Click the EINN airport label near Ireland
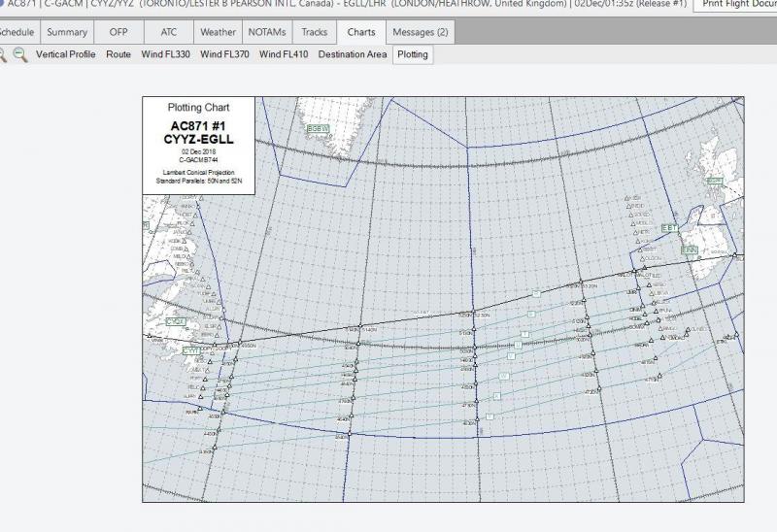This screenshot has height=532, width=777. (690, 250)
